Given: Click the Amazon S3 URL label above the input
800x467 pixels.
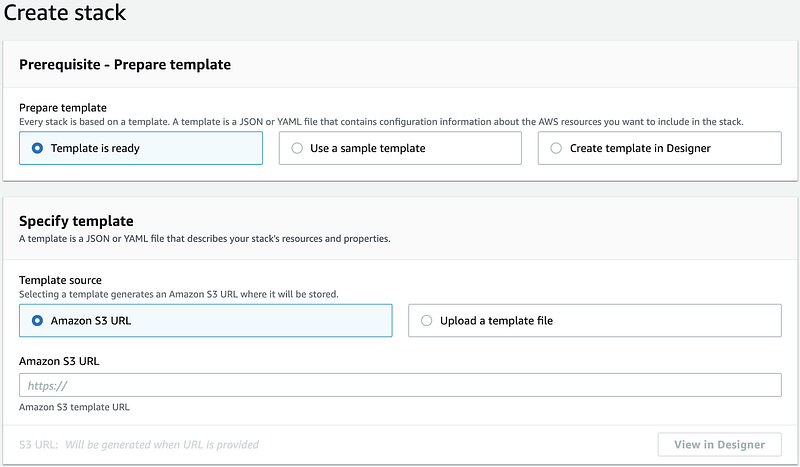Looking at the screenshot, I should pos(59,361).
